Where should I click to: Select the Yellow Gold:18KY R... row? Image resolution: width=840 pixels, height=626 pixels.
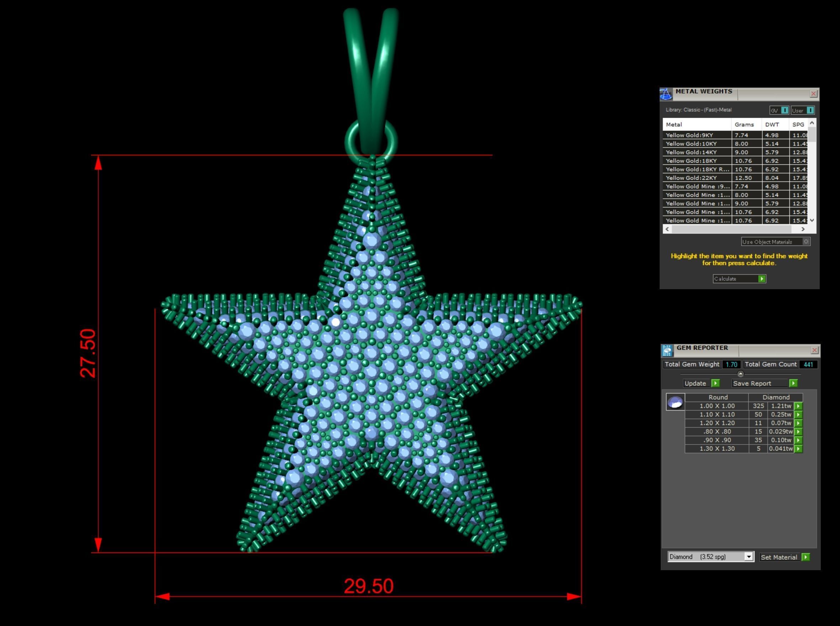[735, 169]
